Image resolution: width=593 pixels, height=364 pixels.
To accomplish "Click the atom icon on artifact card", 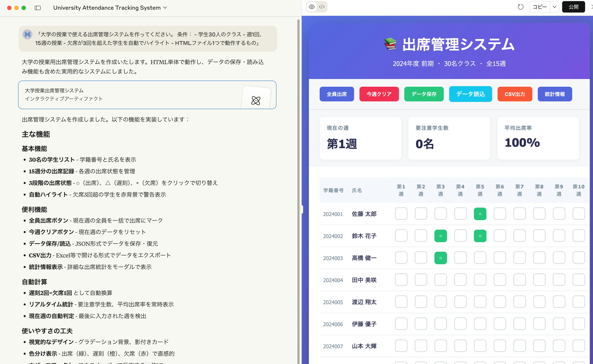I will pyautogui.click(x=256, y=100).
